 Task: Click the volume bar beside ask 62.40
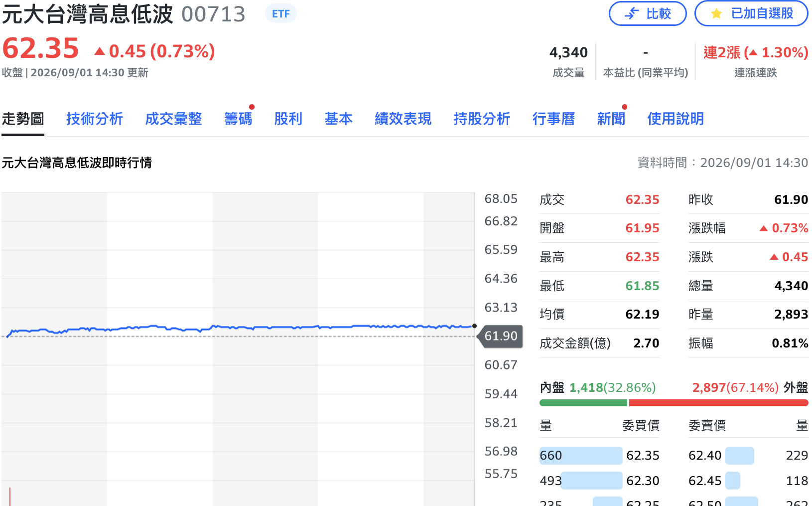(740, 456)
